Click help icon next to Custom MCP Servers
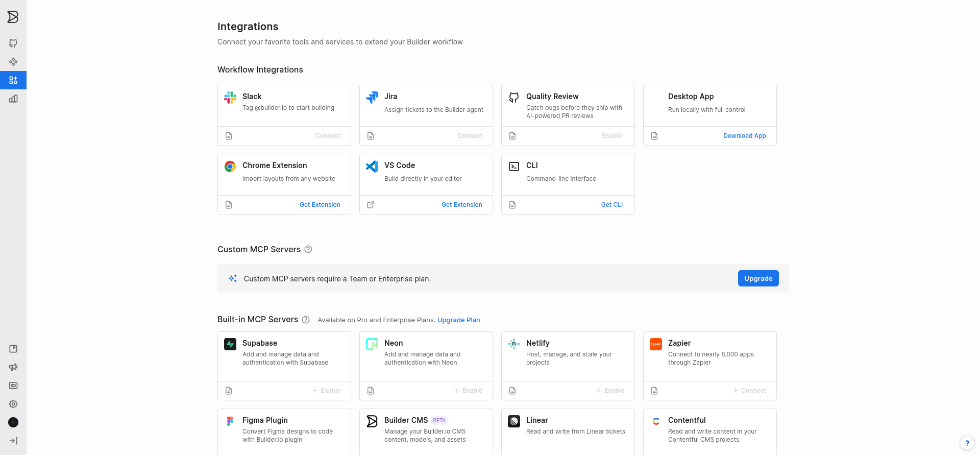Screen dimensions: 980x455 coord(308,249)
